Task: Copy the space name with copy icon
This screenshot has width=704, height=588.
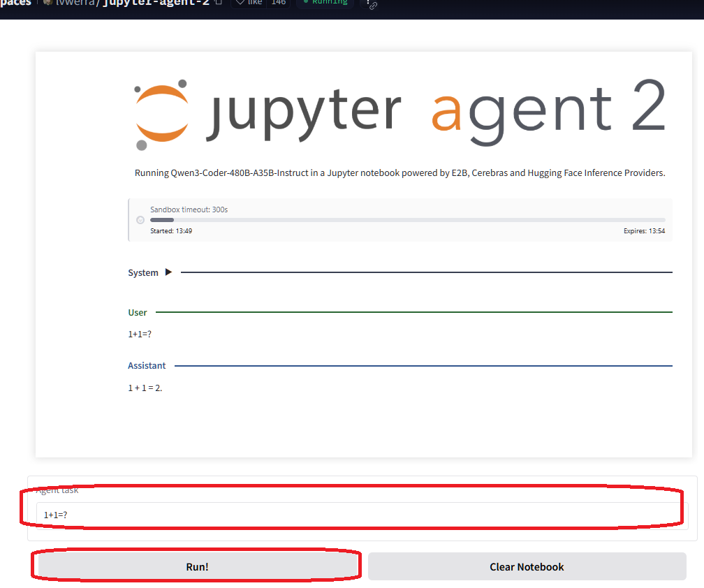Action: [x=218, y=2]
